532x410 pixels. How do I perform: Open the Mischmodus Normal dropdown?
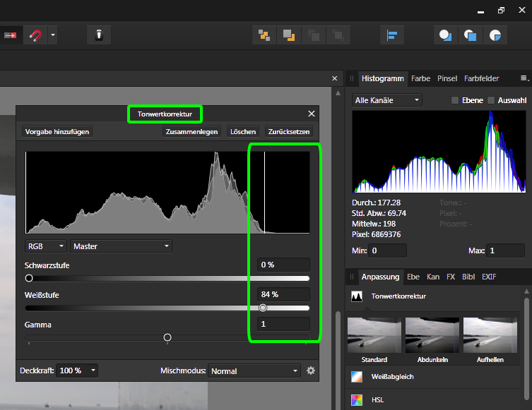coord(254,370)
